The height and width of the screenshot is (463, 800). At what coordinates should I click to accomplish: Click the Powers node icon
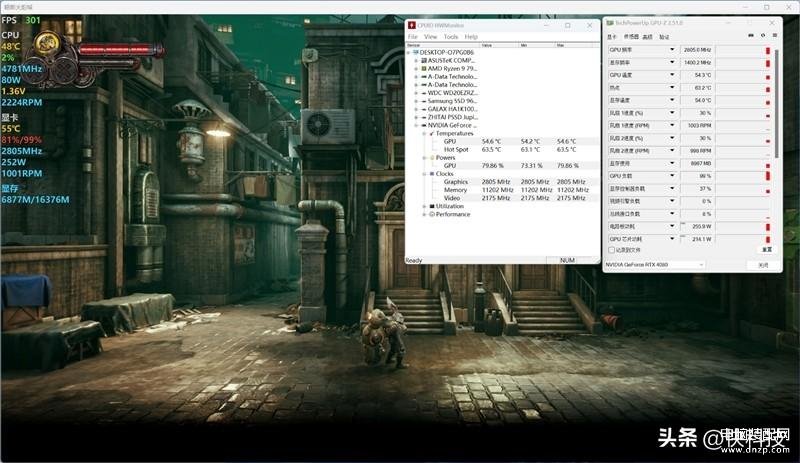tap(432, 158)
